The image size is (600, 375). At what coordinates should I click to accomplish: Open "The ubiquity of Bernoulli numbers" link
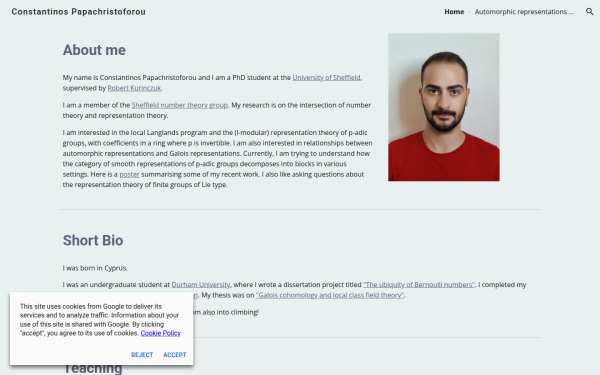coord(419,285)
